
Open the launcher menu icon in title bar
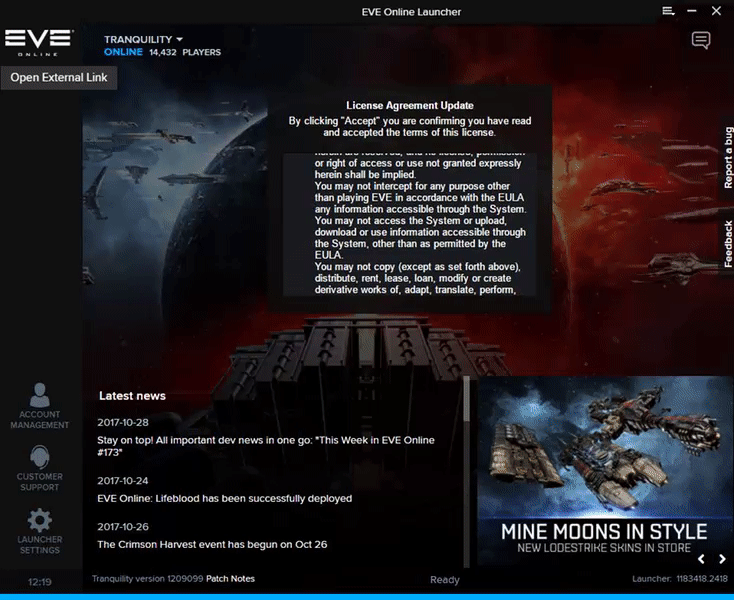pos(668,11)
